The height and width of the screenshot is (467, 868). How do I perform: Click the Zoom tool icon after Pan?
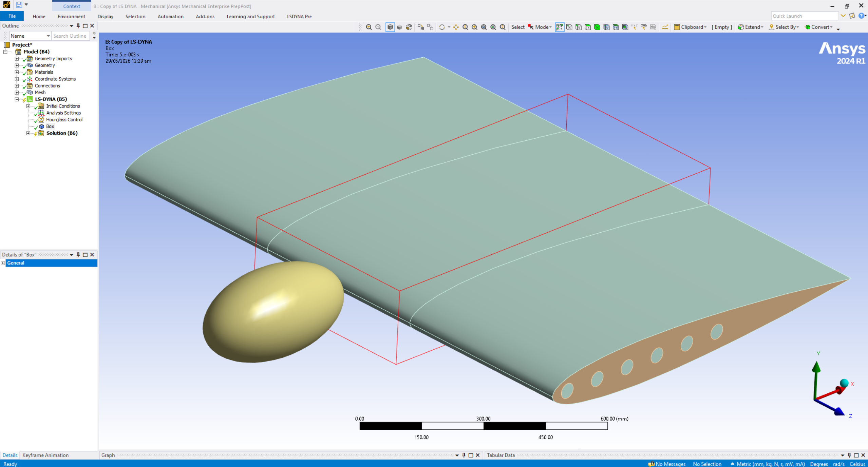click(x=466, y=27)
